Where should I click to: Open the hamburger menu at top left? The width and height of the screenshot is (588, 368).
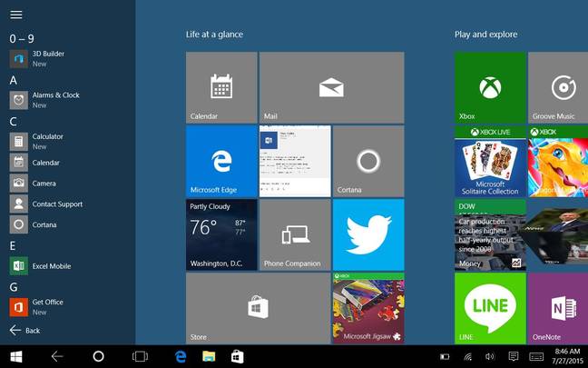pos(16,15)
